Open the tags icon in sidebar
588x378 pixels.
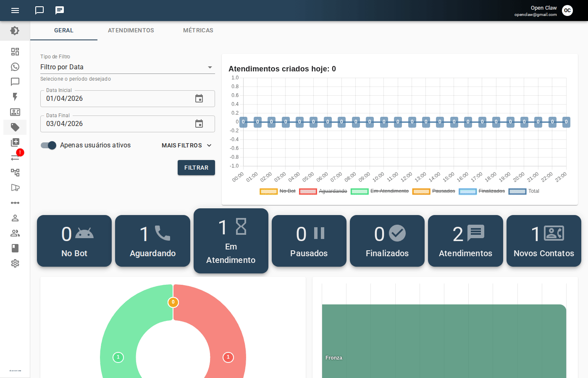[15, 127]
